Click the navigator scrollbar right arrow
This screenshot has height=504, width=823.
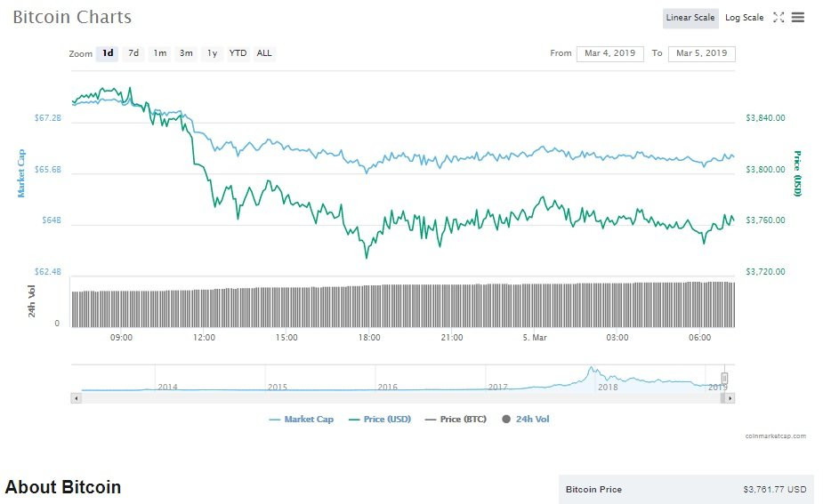[730, 398]
